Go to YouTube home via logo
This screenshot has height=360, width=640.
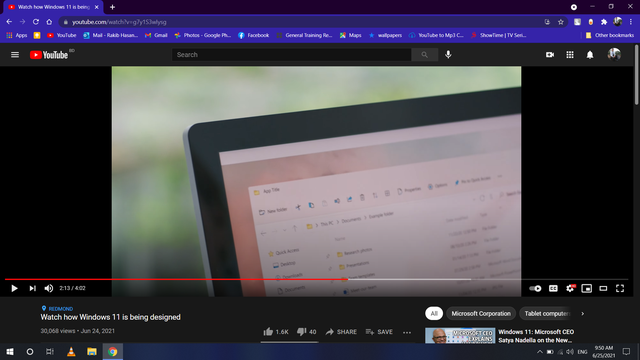pos(49,55)
